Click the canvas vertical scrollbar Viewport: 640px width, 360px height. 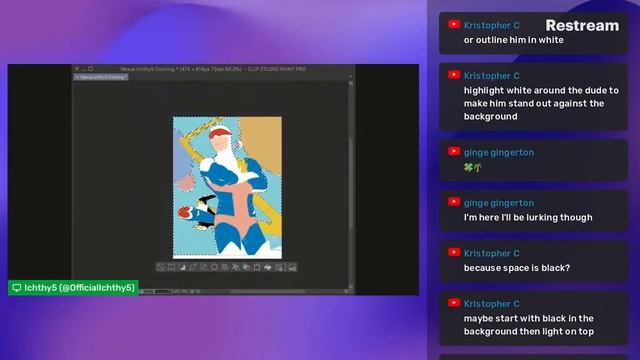[x=351, y=184]
